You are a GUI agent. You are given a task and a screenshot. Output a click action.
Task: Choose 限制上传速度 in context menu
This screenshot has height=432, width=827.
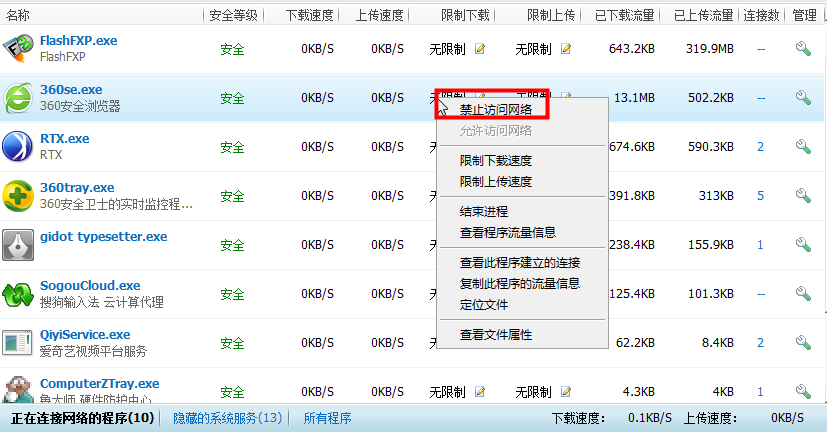[495, 181]
